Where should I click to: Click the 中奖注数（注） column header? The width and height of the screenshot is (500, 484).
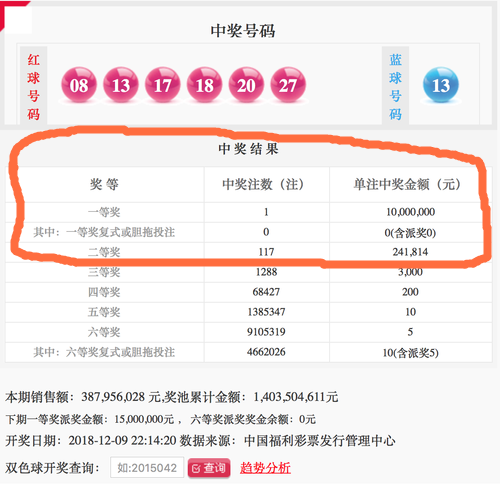[x=267, y=184]
